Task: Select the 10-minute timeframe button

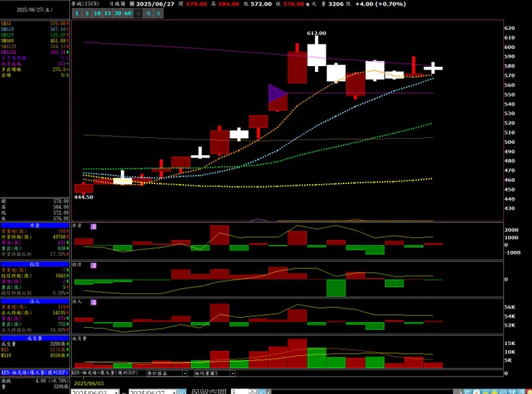Action: 97,13
